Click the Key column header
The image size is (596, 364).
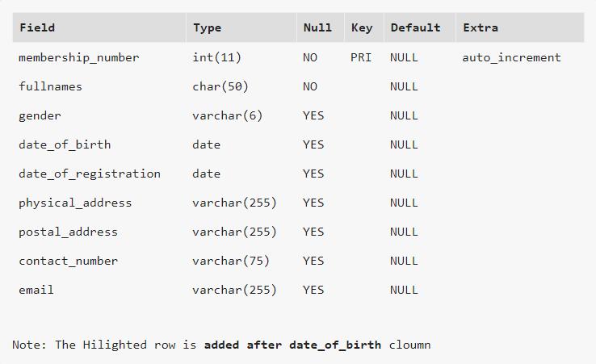362,27
